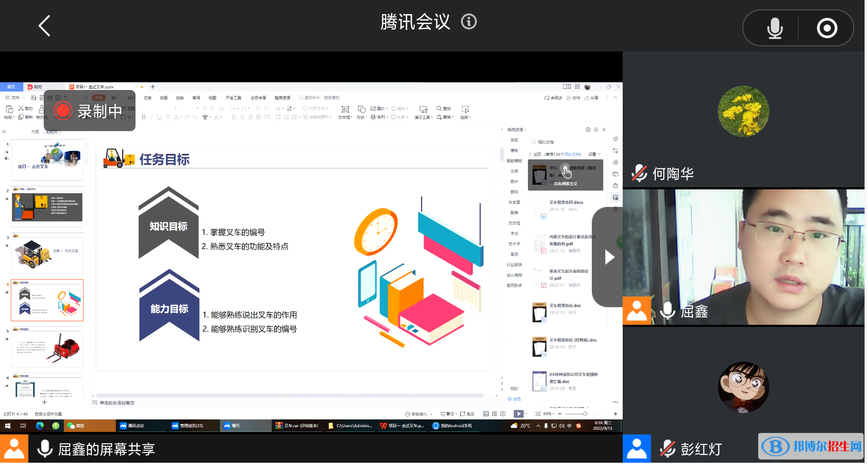Open 稻壳资源 panel settings gear
Screen dimensions: 868x464
[588, 129]
